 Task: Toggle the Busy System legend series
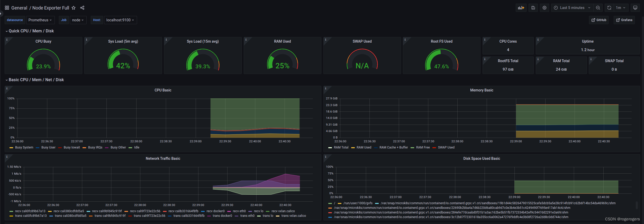[24, 147]
